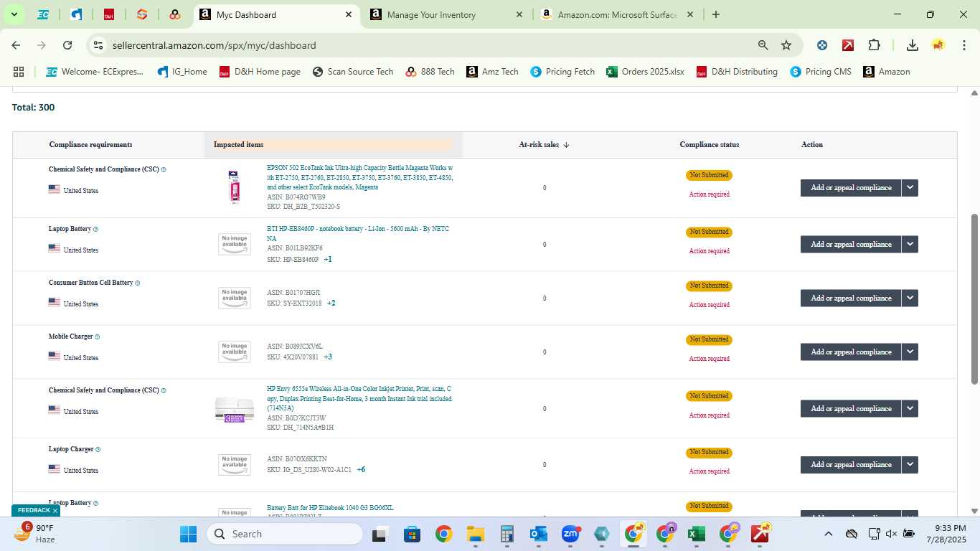Click Add or appeal compliance for Mobile Charger
The image size is (980, 551).
click(x=851, y=352)
